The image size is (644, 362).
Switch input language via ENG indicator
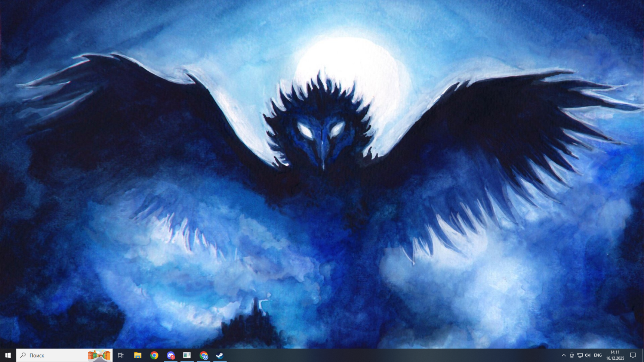coord(598,355)
